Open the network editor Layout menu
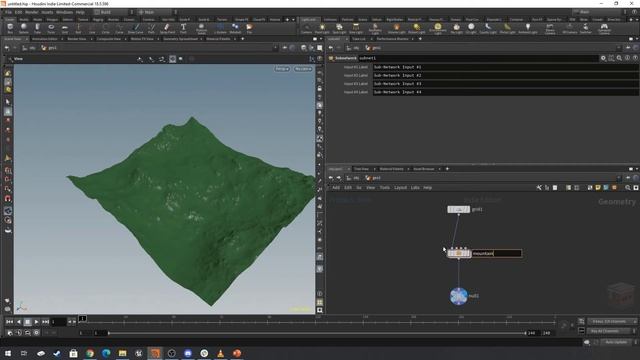Image resolution: width=640 pixels, height=360 pixels. (400, 188)
